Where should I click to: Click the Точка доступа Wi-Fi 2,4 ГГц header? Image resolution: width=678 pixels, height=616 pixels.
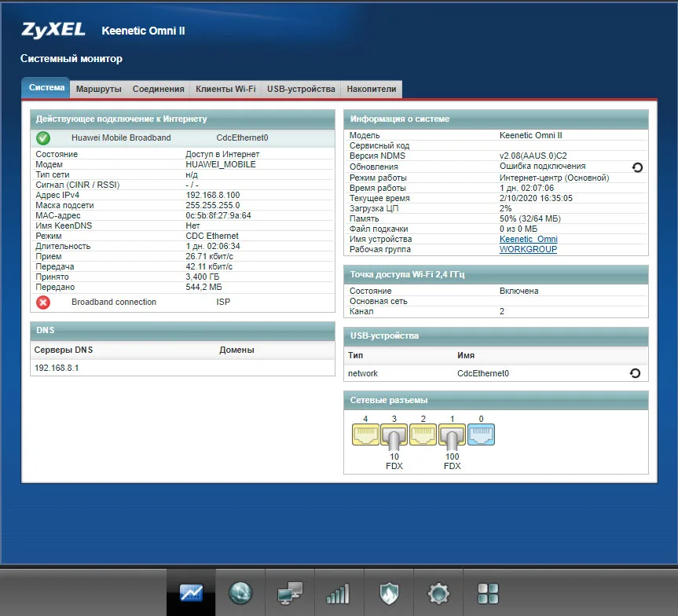[496, 274]
